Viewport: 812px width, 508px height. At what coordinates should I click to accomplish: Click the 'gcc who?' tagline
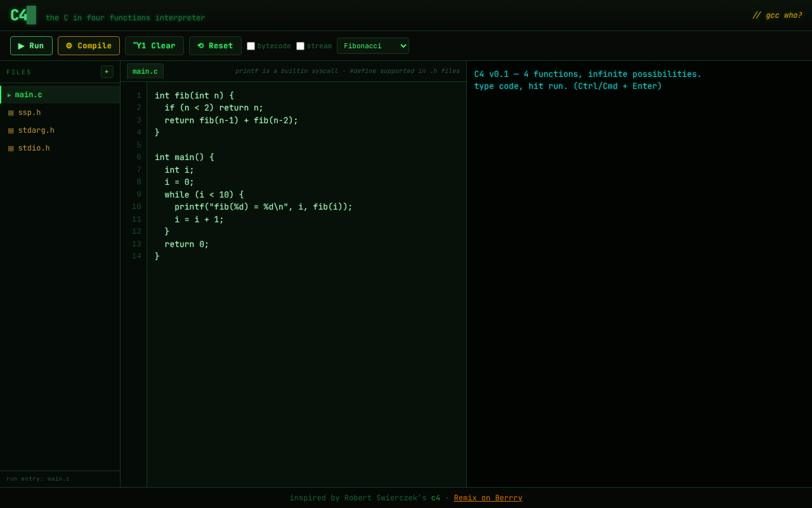click(x=777, y=15)
